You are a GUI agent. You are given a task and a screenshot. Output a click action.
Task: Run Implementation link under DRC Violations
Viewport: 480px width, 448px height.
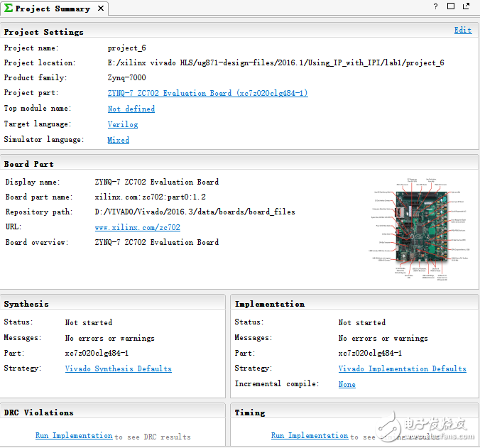coord(74,435)
